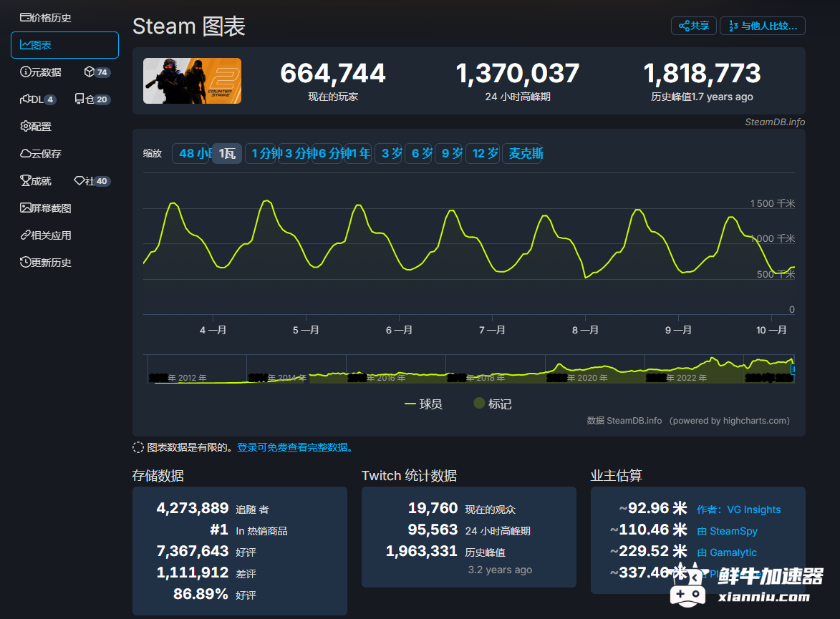The height and width of the screenshot is (619, 840).
Task: Click the 3.2 years ago text
Action: click(500, 570)
